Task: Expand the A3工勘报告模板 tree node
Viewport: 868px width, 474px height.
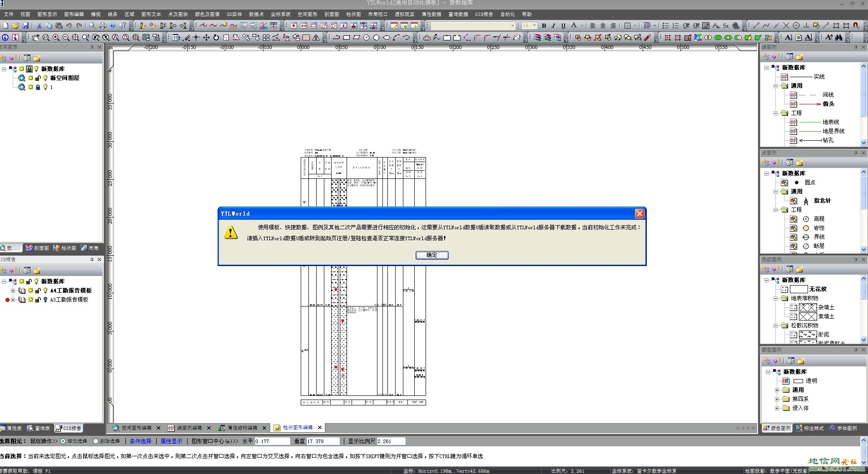Action: coord(13,300)
